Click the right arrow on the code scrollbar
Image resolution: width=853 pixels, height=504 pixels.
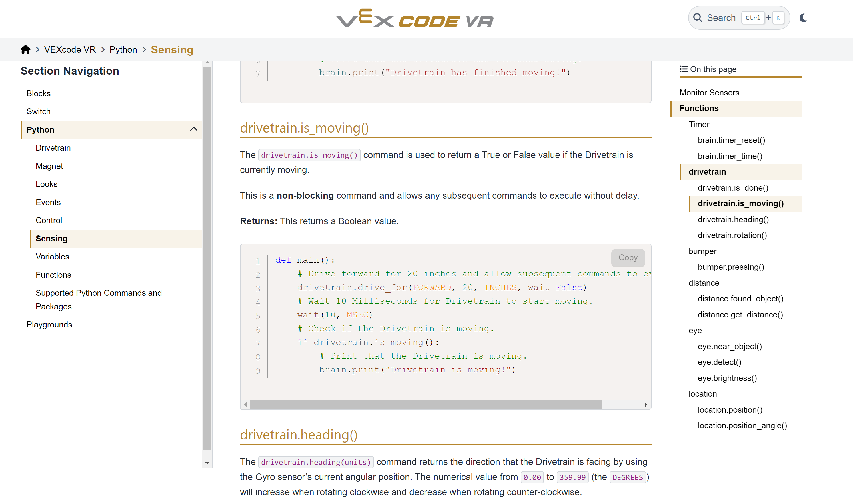[646, 405]
